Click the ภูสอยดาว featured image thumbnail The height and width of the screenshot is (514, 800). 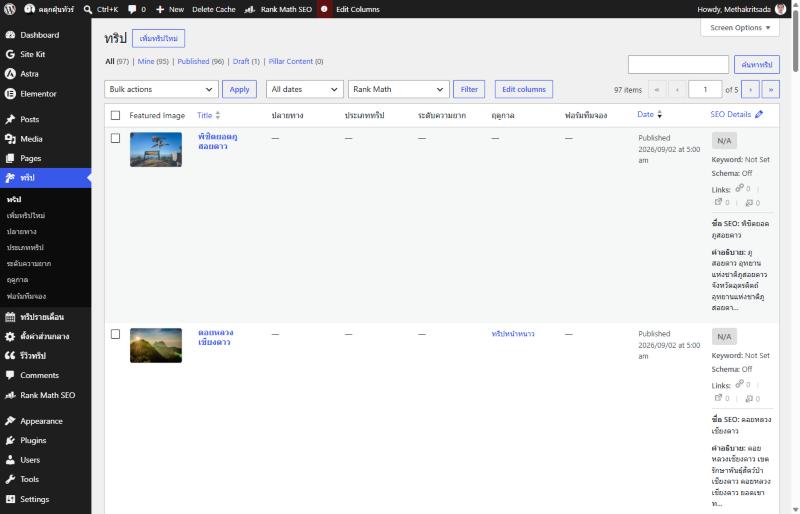click(156, 150)
